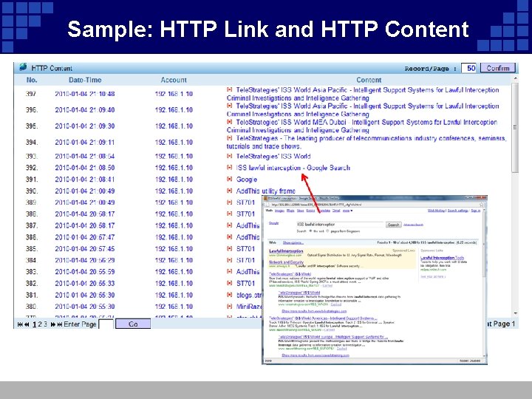532x399 pixels.
Task: Expand row 394 TeleStrategies leading producer entry
Action: 230,138
